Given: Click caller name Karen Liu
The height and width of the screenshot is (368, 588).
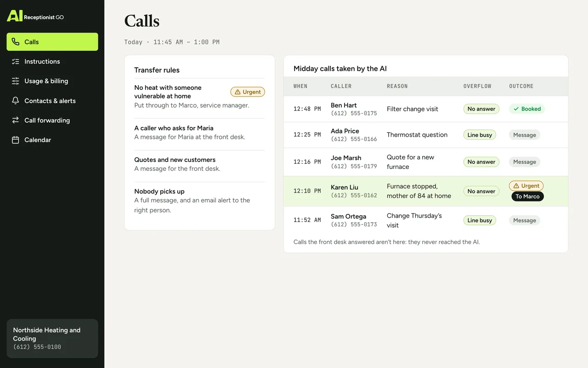Looking at the screenshot, I should coord(345,187).
